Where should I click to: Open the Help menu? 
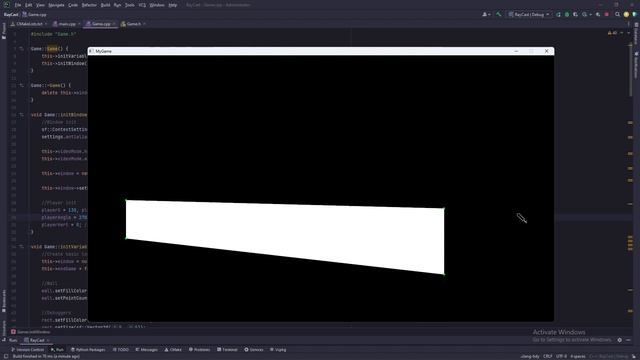coord(173,5)
